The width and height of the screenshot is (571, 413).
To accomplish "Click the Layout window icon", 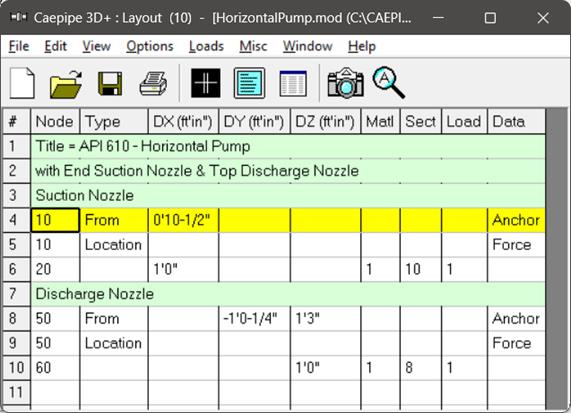I will tap(249, 83).
